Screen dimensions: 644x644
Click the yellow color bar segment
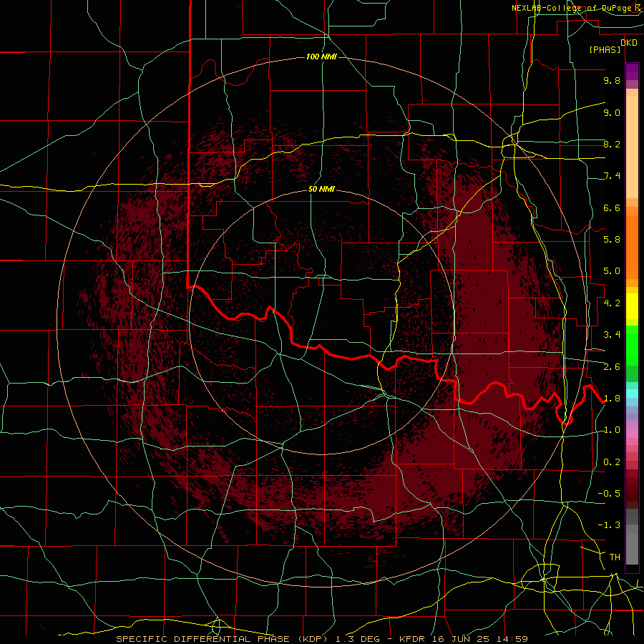(x=632, y=306)
